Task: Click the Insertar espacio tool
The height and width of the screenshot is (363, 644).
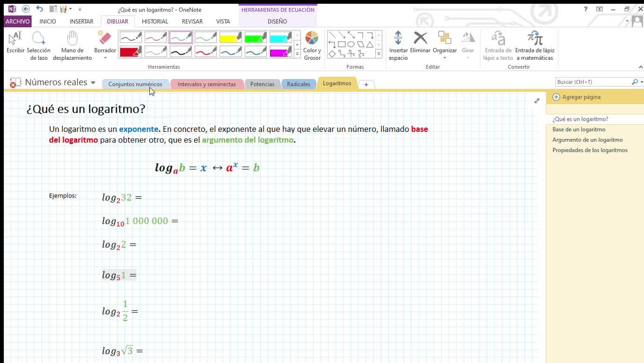Action: coord(398,45)
